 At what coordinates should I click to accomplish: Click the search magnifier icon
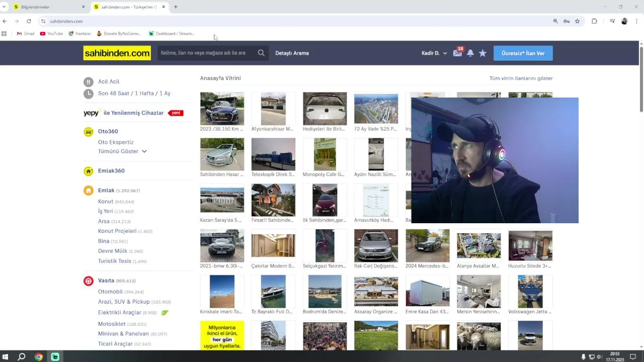tap(261, 53)
